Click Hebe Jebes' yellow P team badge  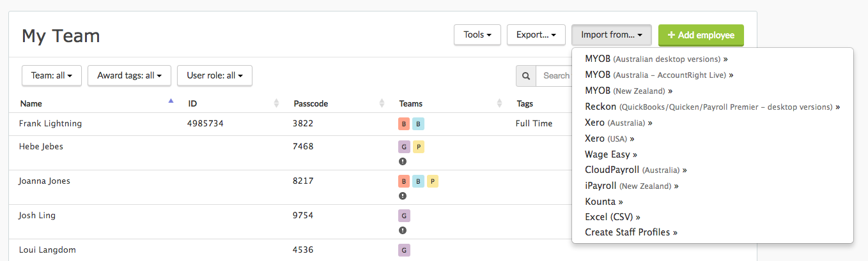[419, 147]
